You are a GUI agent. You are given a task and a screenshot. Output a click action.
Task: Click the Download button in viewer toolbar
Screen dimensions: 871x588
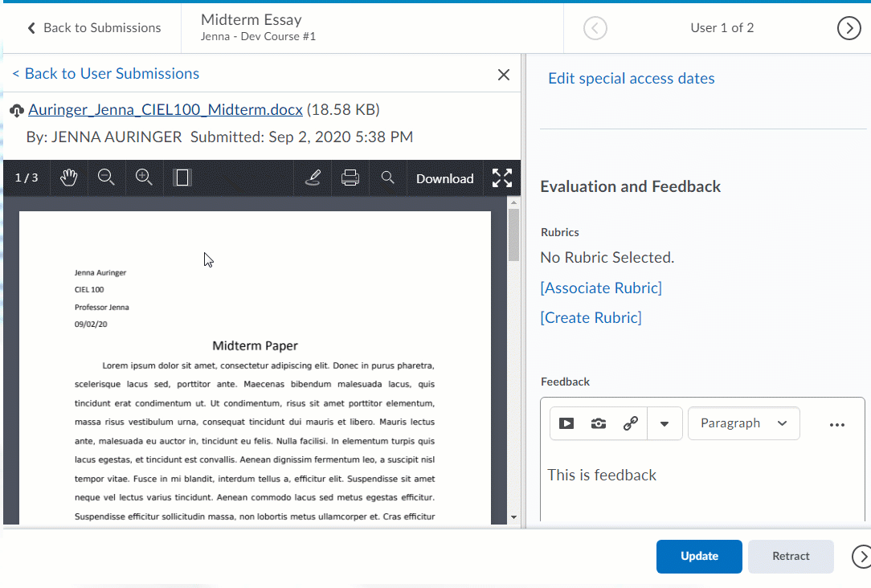coord(445,178)
